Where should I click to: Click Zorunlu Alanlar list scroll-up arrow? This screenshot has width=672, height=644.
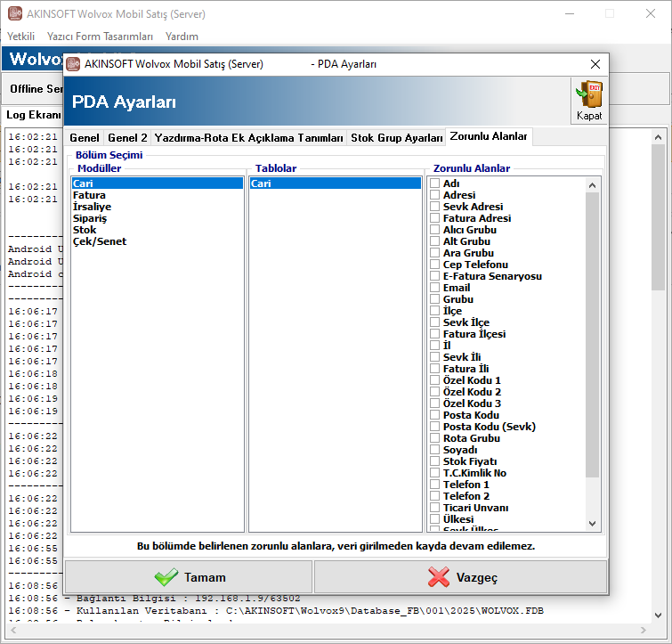592,185
